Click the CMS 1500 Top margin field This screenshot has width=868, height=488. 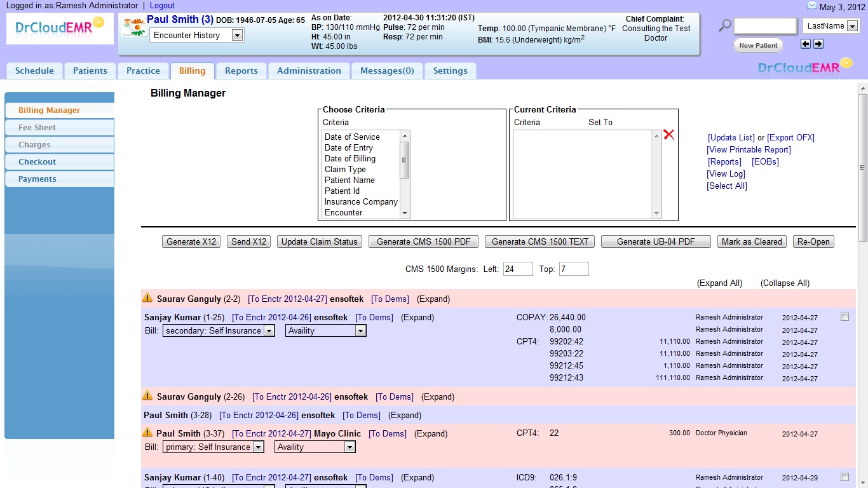coord(574,269)
